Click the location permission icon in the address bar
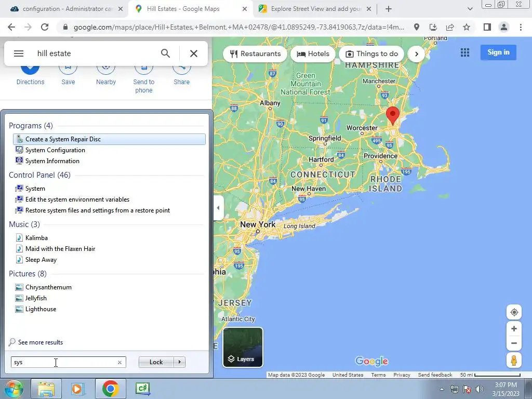Image resolution: width=532 pixels, height=399 pixels. click(416, 27)
